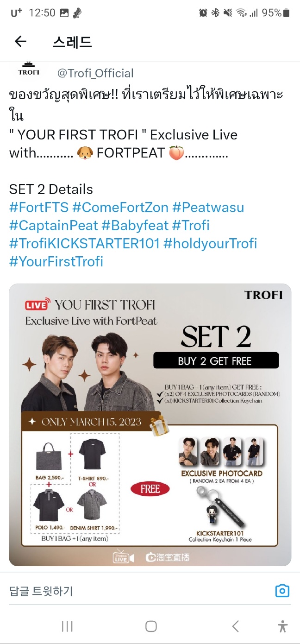Viewport: 300px width, 644px height.
Task: Open @Trofi_Official profile handle
Action: [95, 73]
